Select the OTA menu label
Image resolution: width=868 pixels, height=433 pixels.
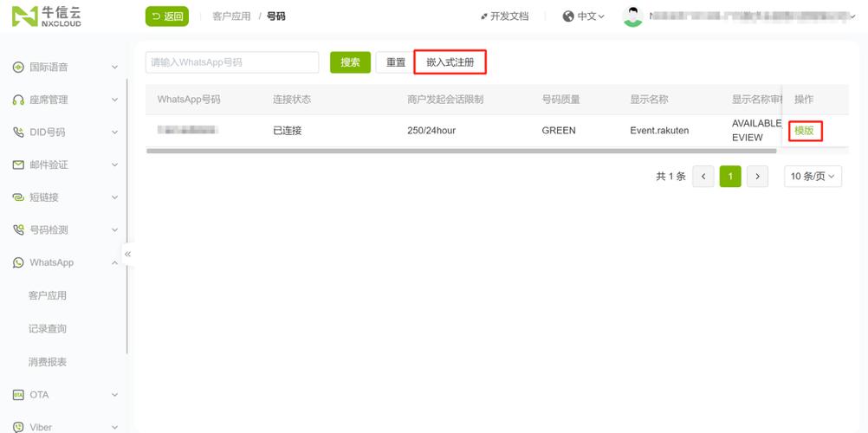pos(39,395)
